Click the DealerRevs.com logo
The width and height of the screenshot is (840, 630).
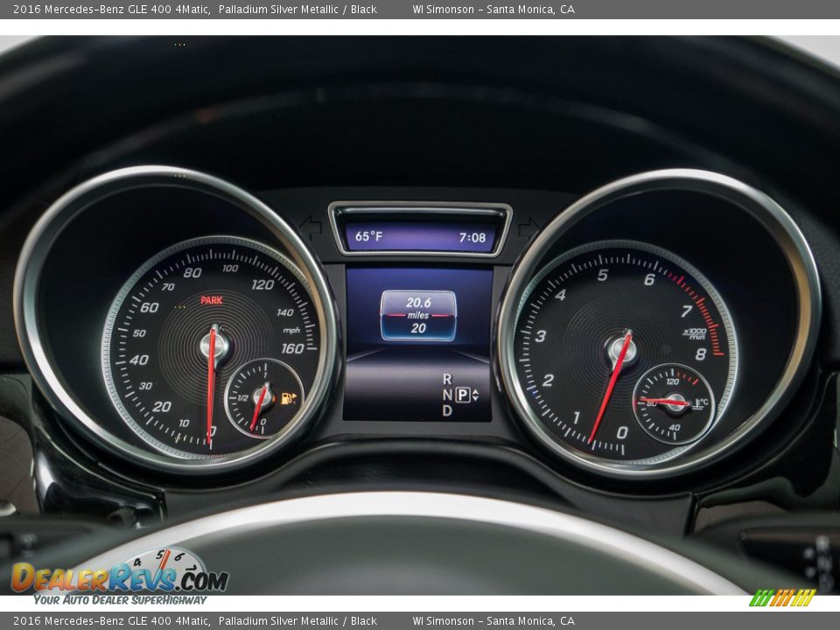119,577
